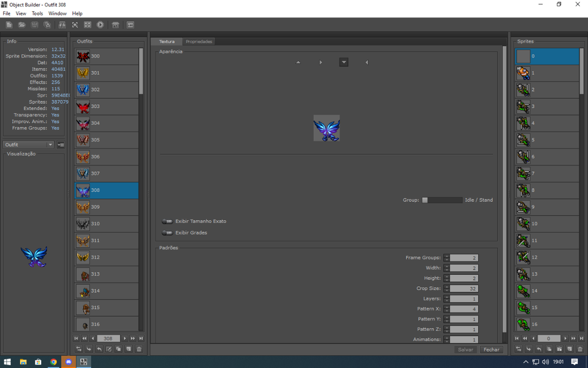Viewport: 588px width, 368px height.
Task: Click the Open folder toolbar icon
Action: pos(22,25)
